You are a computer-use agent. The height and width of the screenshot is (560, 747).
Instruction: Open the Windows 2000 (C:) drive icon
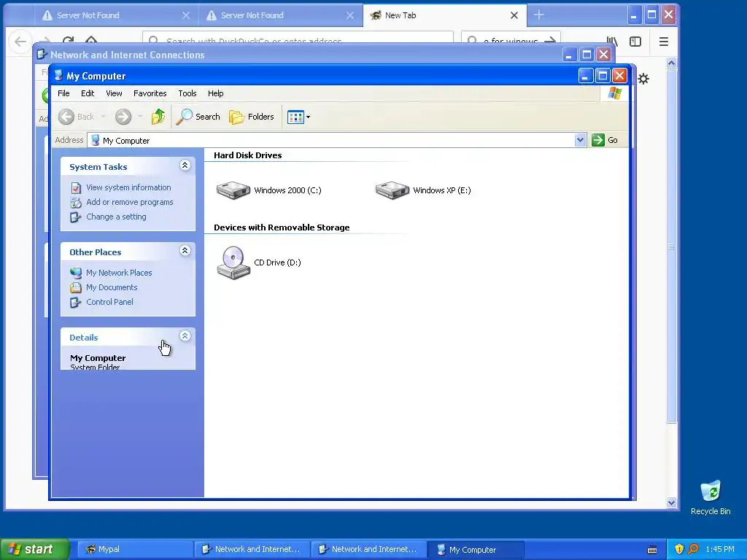click(x=233, y=190)
